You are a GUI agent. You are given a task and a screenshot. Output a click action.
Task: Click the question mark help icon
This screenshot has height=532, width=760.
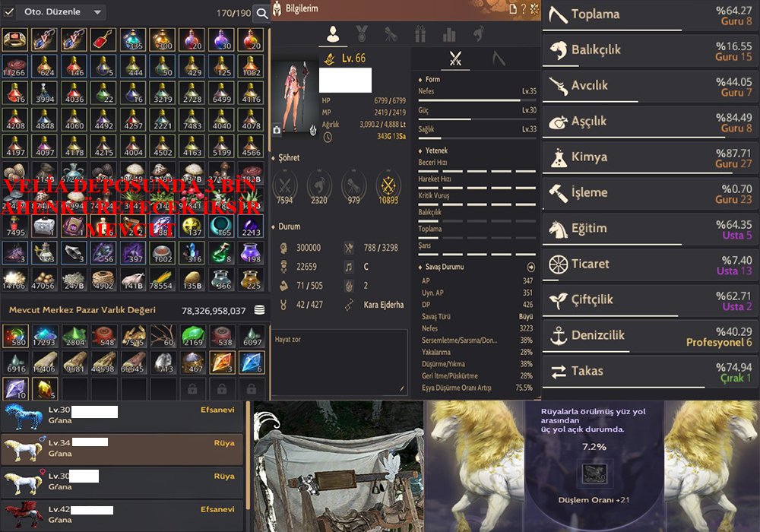point(524,8)
